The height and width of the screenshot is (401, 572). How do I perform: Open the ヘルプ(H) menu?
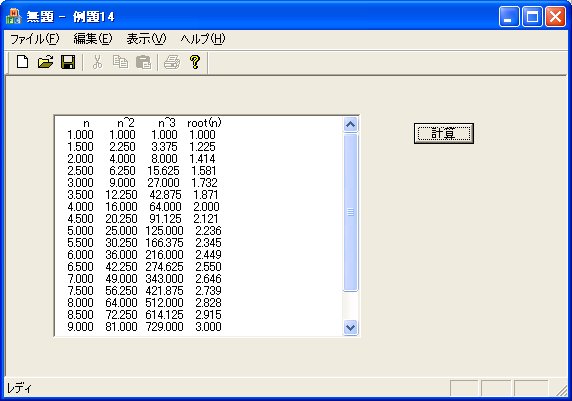click(203, 39)
